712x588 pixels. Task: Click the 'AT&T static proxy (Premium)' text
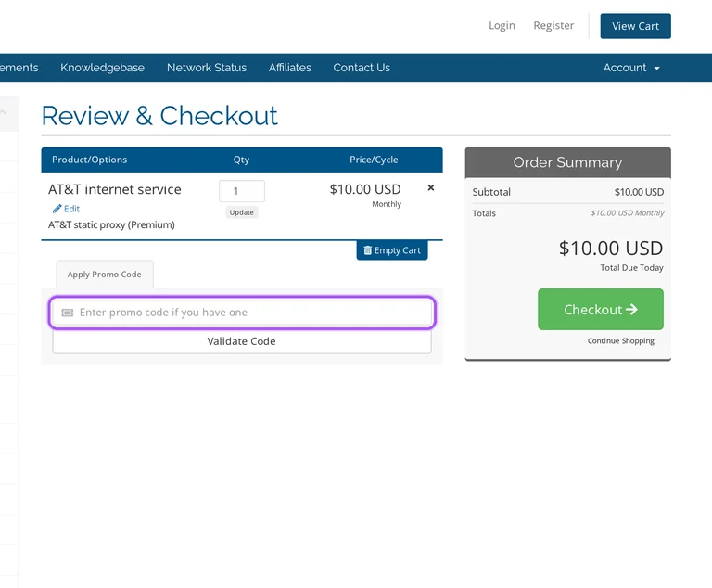point(111,225)
